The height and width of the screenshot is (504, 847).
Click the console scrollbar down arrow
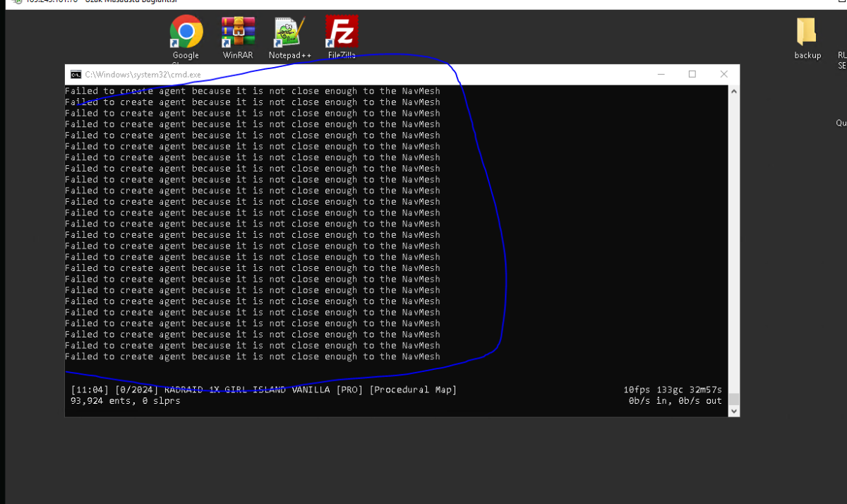click(x=734, y=411)
